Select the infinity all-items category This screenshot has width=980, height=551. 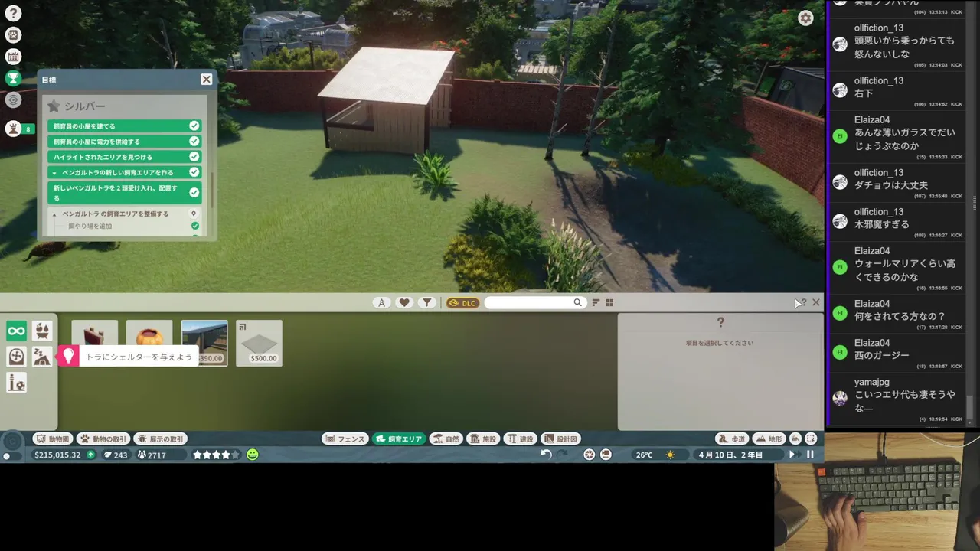coord(16,331)
